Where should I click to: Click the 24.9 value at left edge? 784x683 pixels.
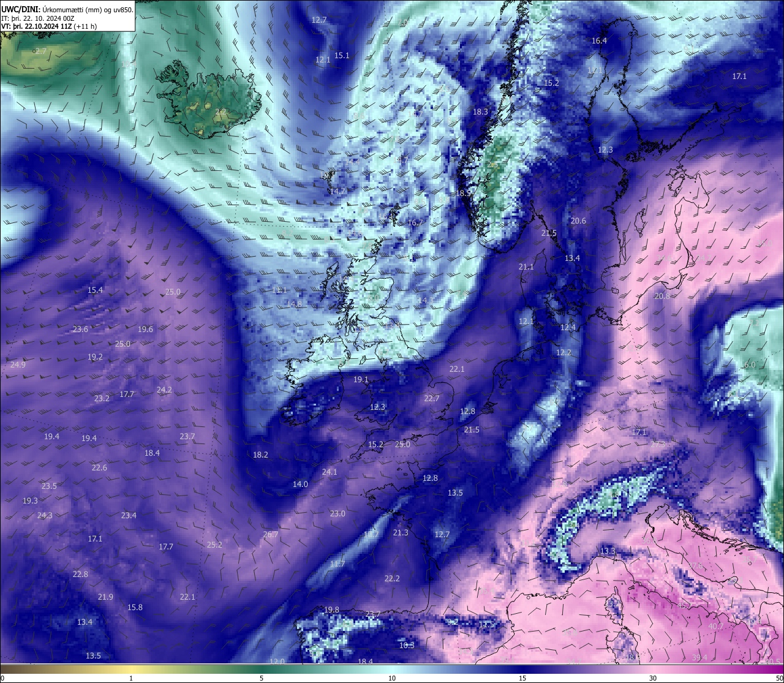pos(18,364)
